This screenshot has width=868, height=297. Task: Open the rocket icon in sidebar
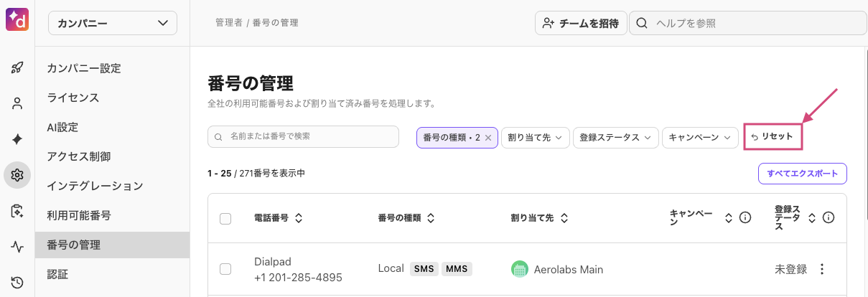[17, 68]
